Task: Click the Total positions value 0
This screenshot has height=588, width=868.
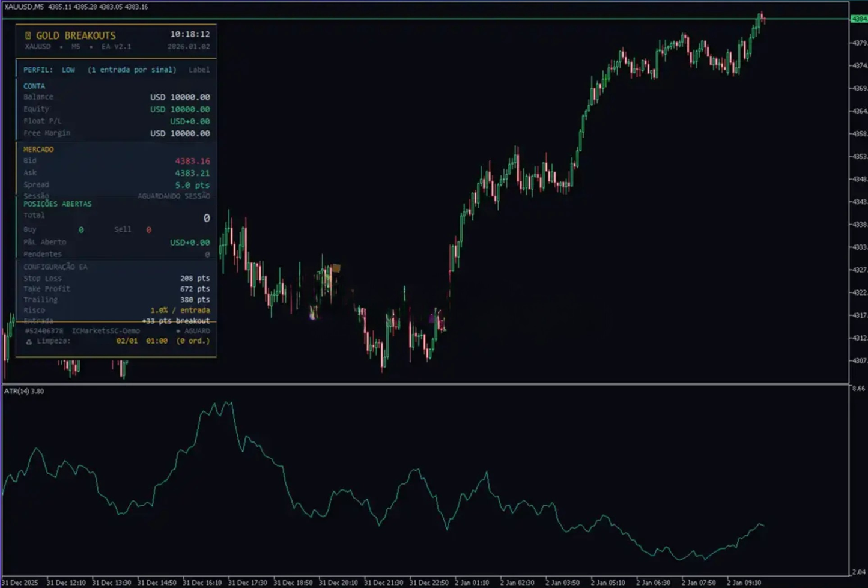Action: (x=207, y=218)
